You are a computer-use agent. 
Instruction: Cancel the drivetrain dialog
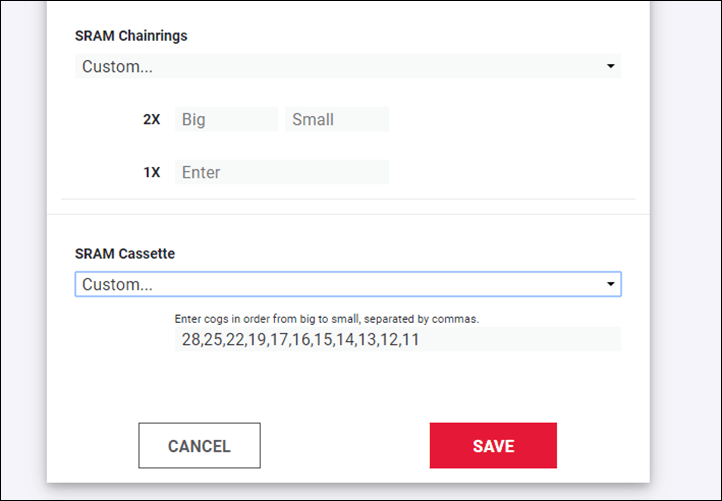pos(199,446)
